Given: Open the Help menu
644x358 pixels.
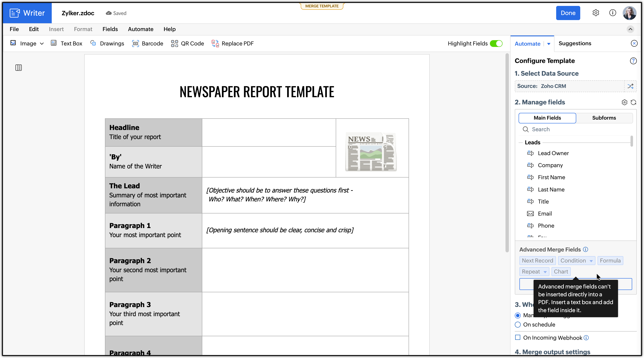Looking at the screenshot, I should pyautogui.click(x=170, y=29).
